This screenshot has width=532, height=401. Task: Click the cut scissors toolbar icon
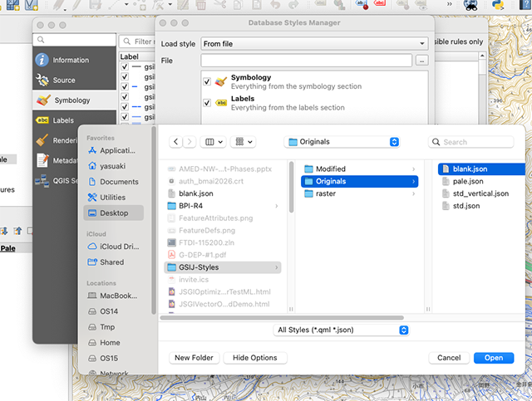(219, 4)
